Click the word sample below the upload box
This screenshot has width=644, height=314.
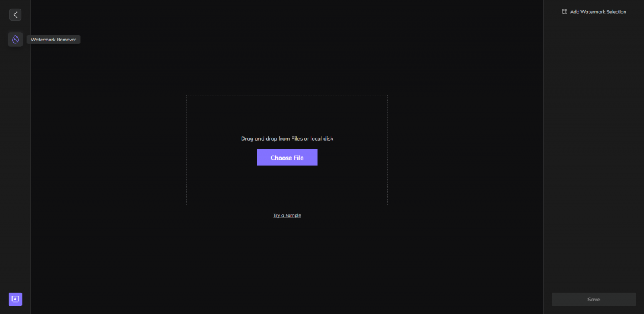pos(293,215)
